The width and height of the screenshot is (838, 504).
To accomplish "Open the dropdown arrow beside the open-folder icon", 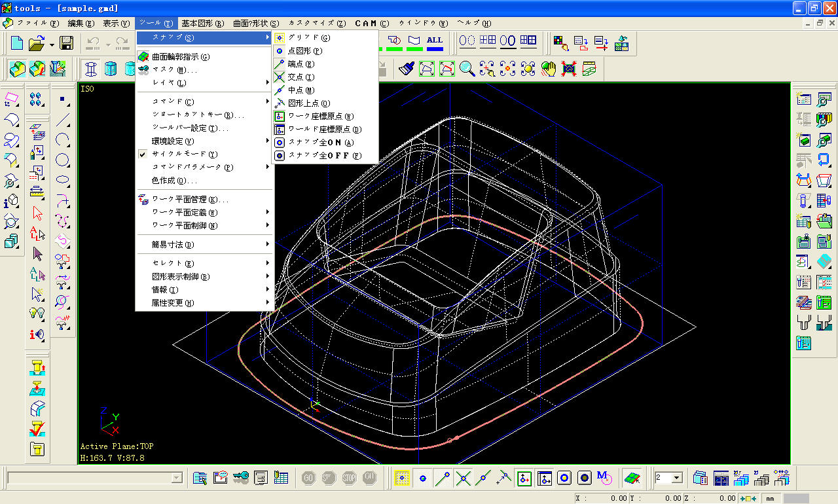I will point(51,44).
